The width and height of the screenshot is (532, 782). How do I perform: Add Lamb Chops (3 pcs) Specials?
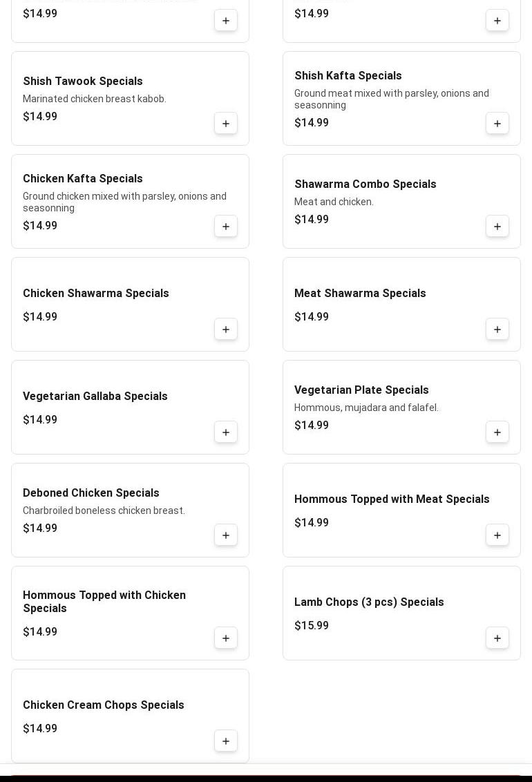click(x=497, y=638)
